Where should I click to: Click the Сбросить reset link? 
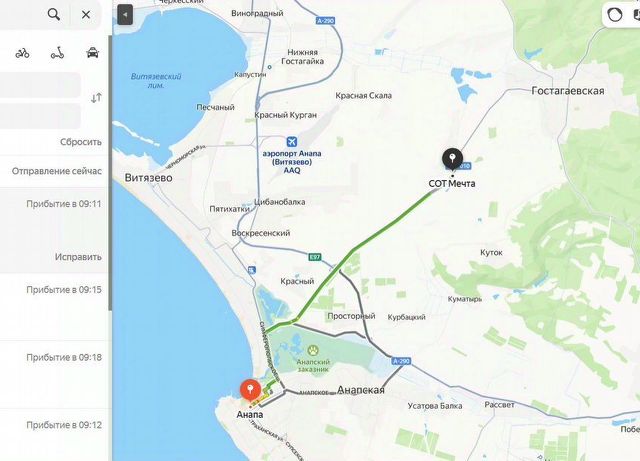tap(80, 142)
